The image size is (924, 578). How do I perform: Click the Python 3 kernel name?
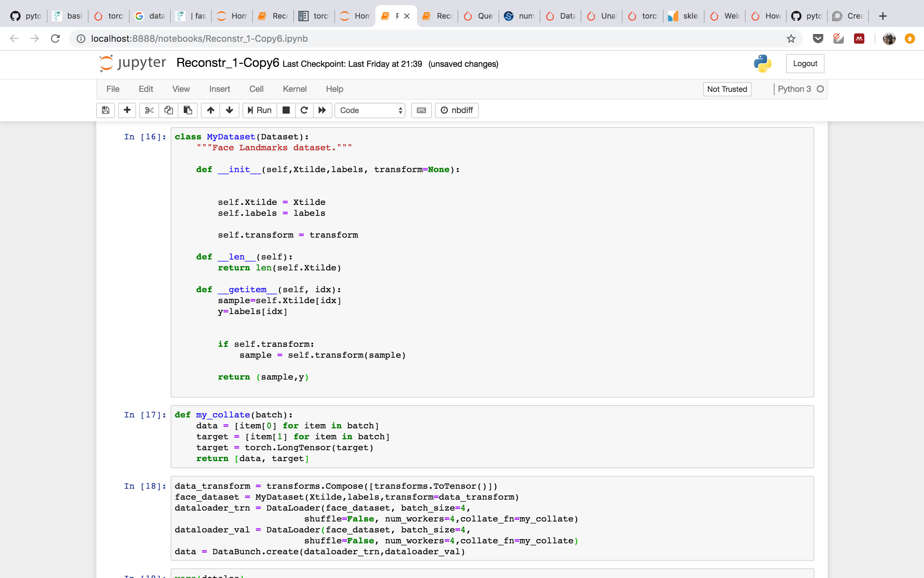click(794, 89)
